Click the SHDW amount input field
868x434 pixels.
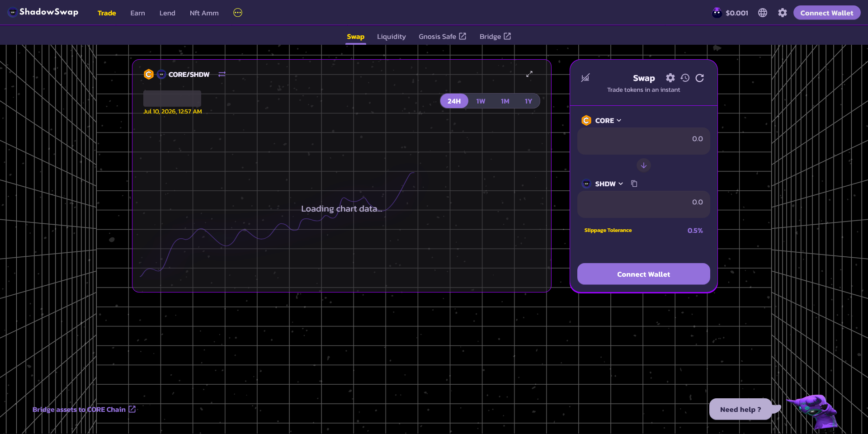(644, 204)
